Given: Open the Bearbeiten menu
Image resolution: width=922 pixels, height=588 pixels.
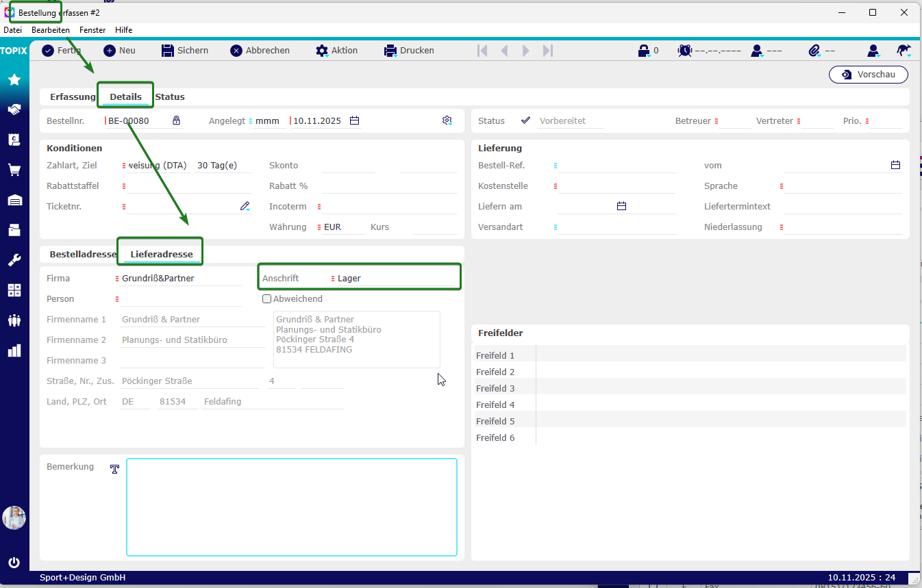Looking at the screenshot, I should 51,30.
